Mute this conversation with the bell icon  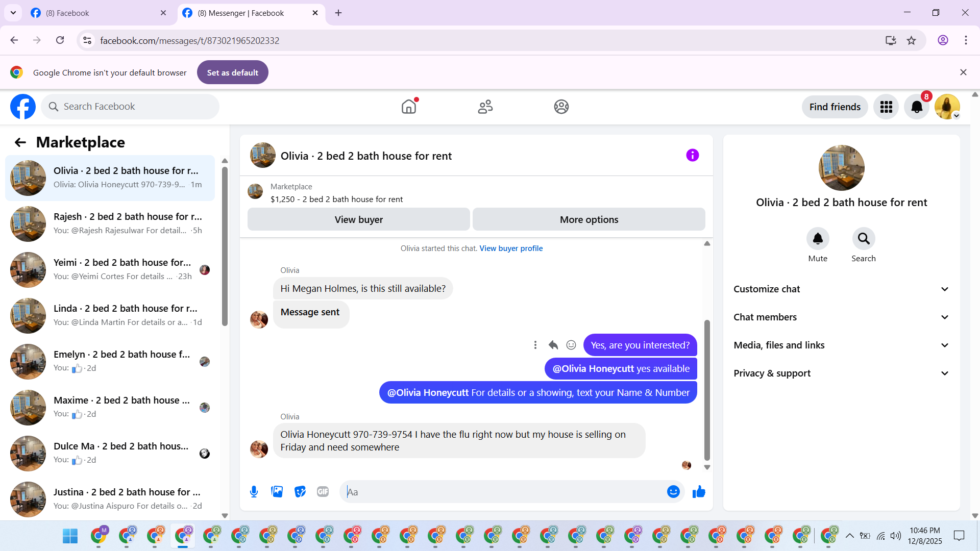tap(818, 239)
